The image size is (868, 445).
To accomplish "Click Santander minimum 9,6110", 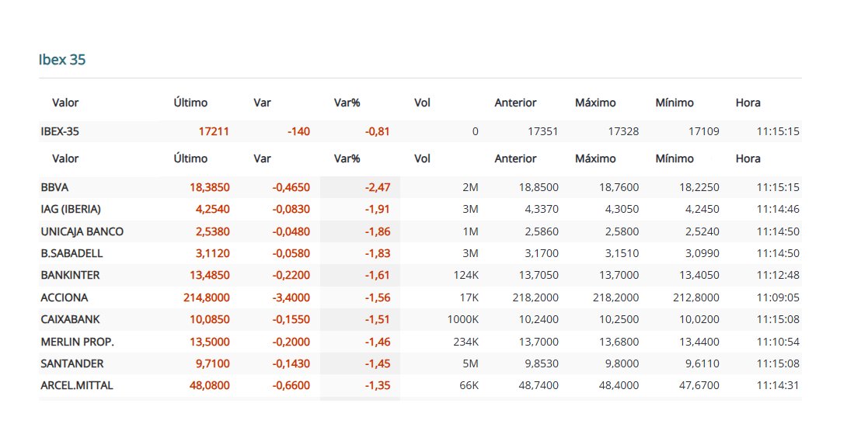I will (702, 363).
